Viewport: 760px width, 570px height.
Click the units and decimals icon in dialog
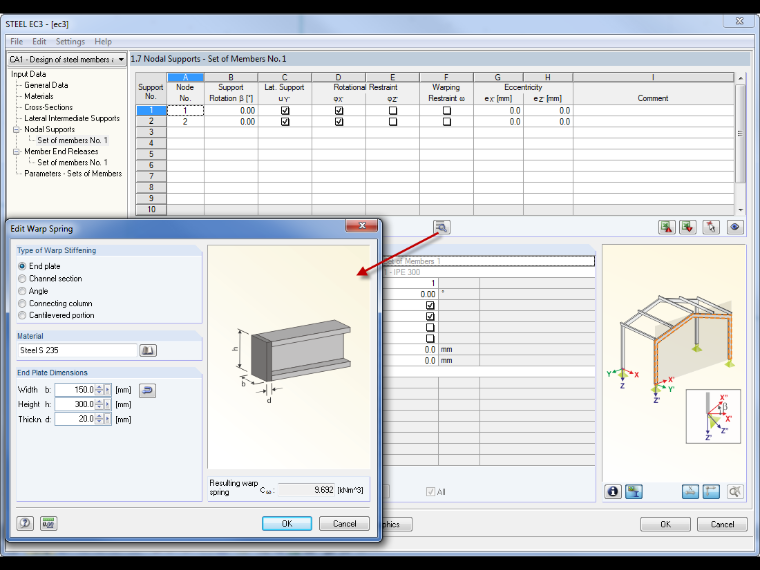pyautogui.click(x=48, y=523)
